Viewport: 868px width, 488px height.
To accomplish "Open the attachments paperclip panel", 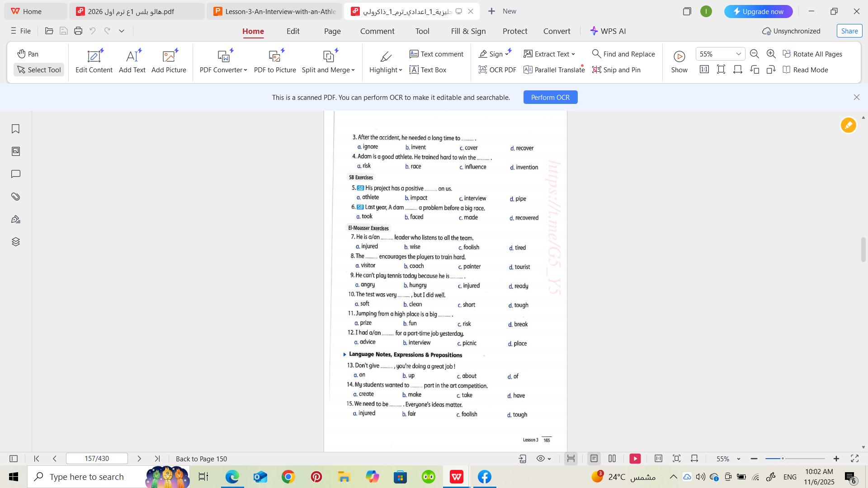I will [15, 197].
